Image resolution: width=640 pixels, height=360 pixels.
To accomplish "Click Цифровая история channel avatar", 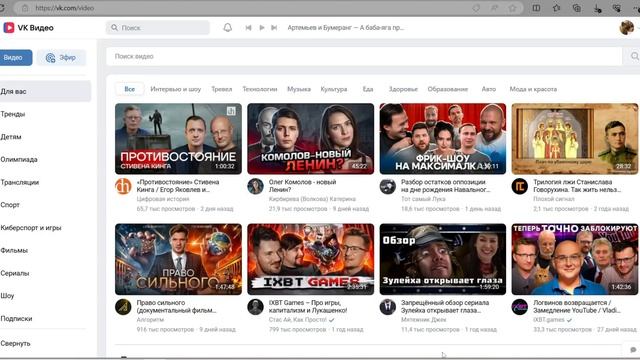I will point(123,187).
